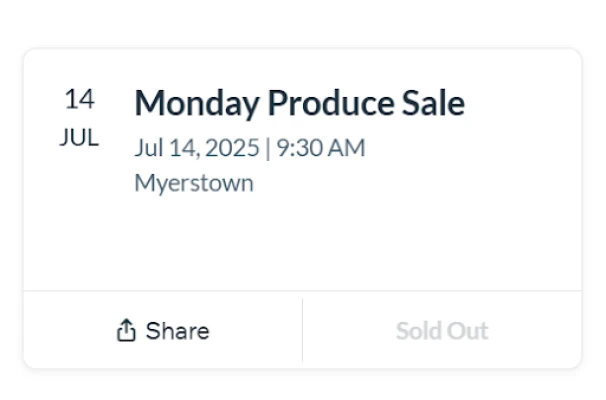Click the horizontal line above Share

coord(160,291)
